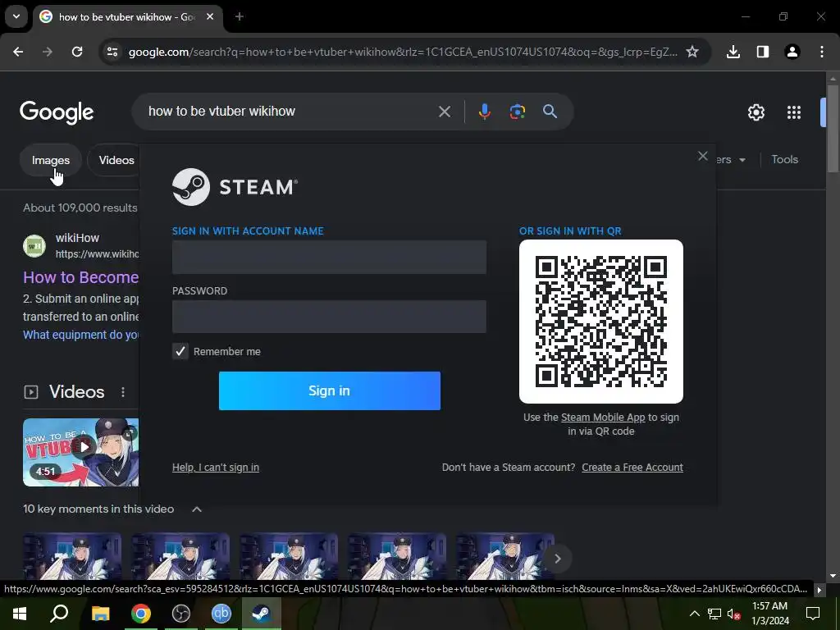Focus the Steam password field

click(x=329, y=317)
